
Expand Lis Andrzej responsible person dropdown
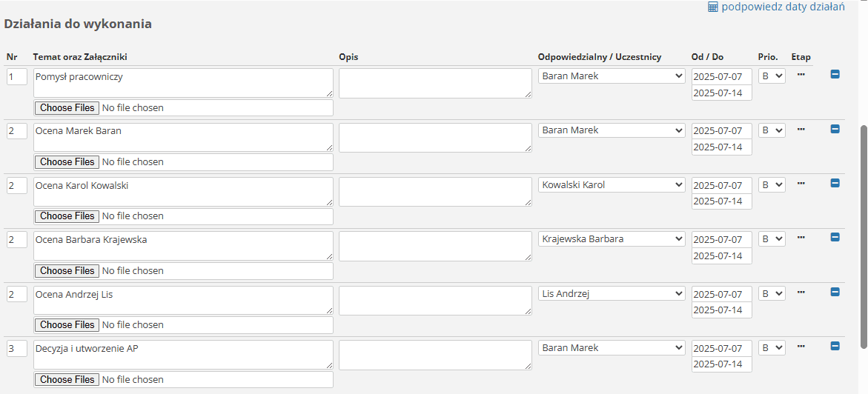coord(612,294)
